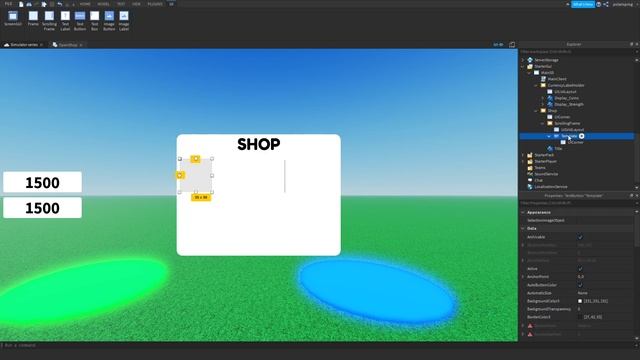
Task: Toggle the Archivable checkbox
Action: [x=580, y=237]
